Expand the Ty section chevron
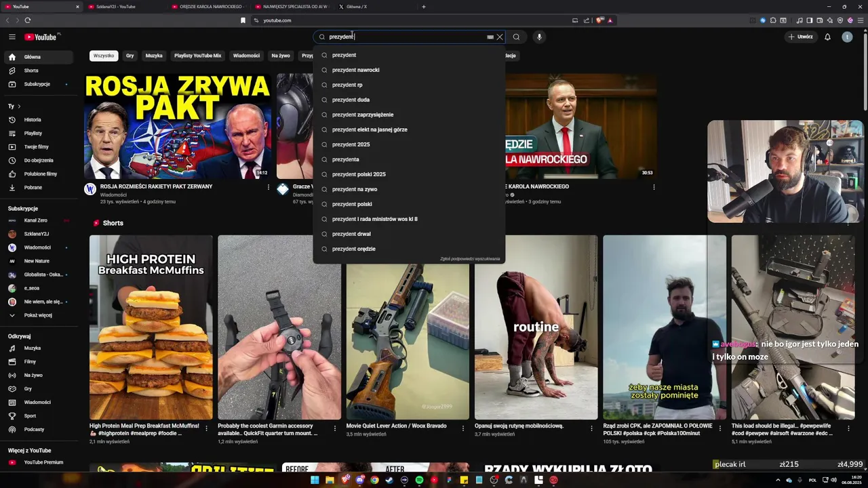Image resolution: width=868 pixels, height=488 pixels. [19, 106]
